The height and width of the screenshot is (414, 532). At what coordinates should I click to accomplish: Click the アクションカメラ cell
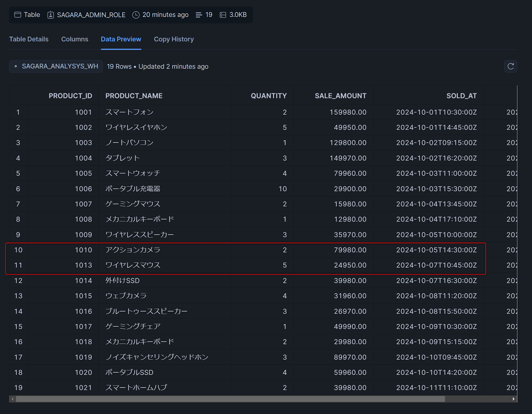[x=133, y=250]
